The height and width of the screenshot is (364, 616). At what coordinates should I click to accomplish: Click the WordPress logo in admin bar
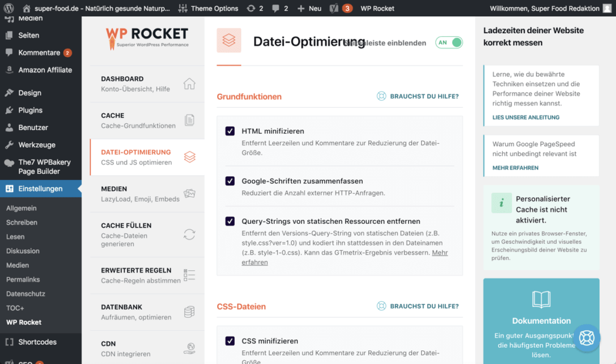(9, 8)
